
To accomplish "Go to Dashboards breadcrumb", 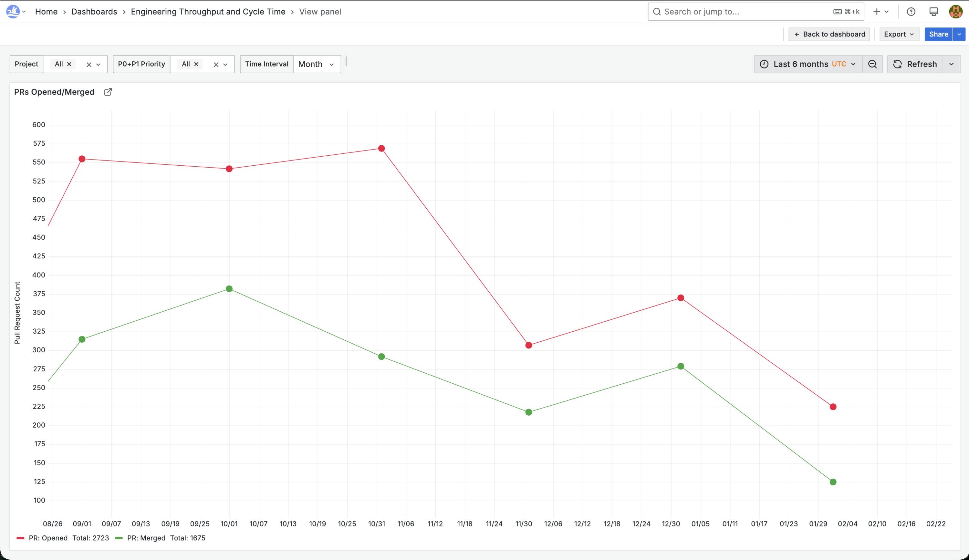I will (94, 12).
